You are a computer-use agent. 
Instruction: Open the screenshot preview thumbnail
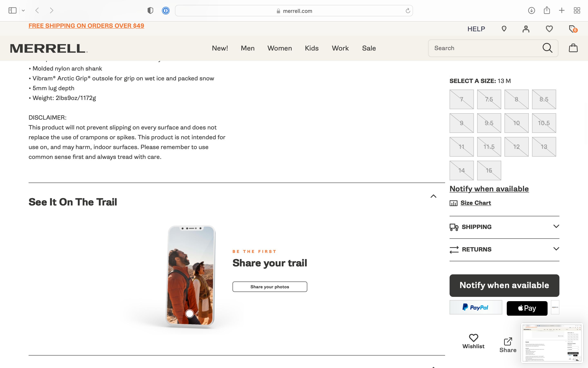(552, 343)
